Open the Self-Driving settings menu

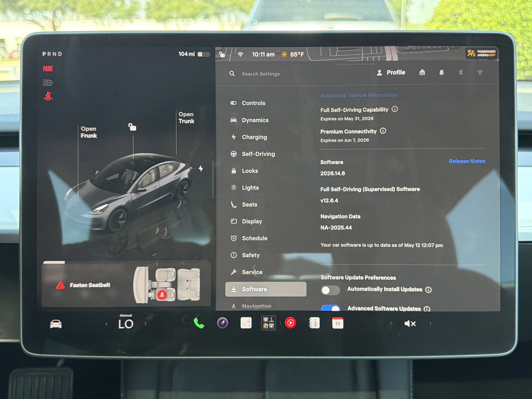click(266, 154)
